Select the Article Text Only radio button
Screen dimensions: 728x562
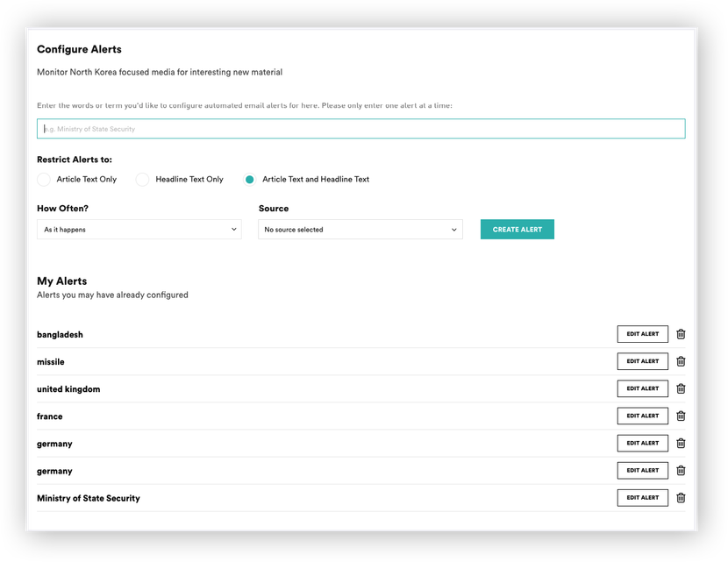click(44, 180)
